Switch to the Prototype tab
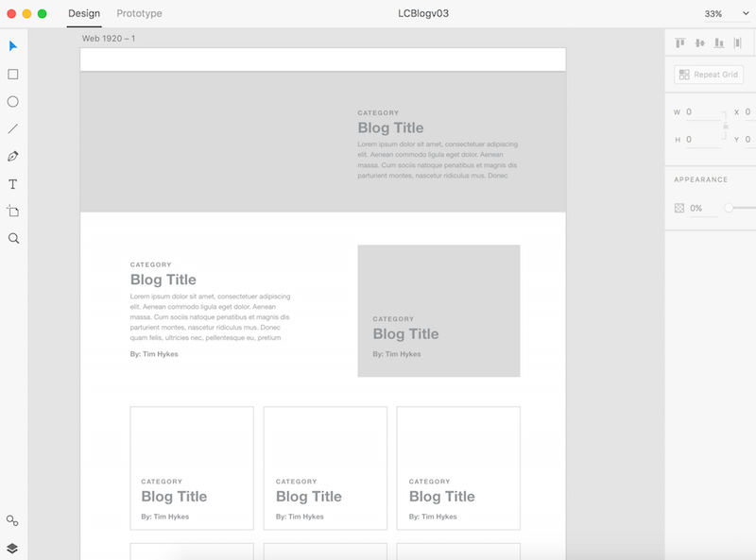This screenshot has width=756, height=560. click(139, 14)
